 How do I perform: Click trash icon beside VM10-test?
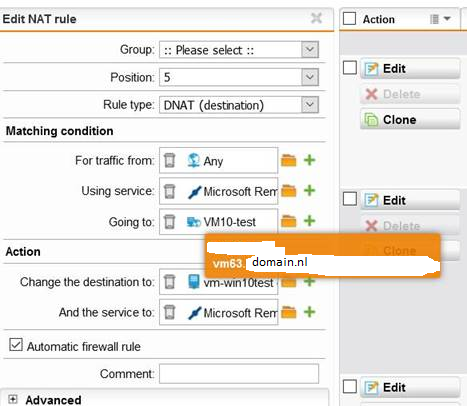click(170, 221)
